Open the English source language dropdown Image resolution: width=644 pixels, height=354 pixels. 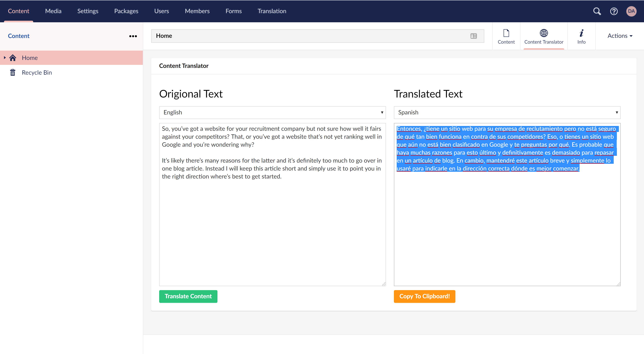pos(272,112)
